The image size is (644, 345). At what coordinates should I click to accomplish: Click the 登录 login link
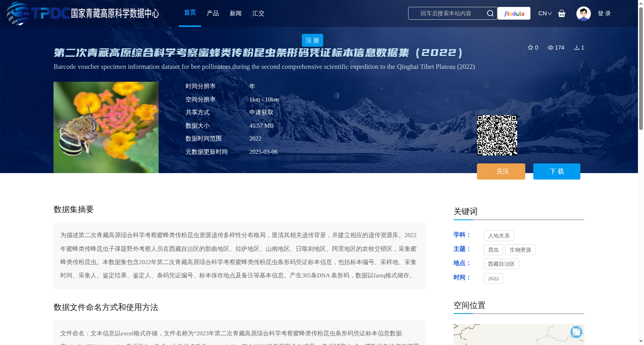pyautogui.click(x=604, y=13)
